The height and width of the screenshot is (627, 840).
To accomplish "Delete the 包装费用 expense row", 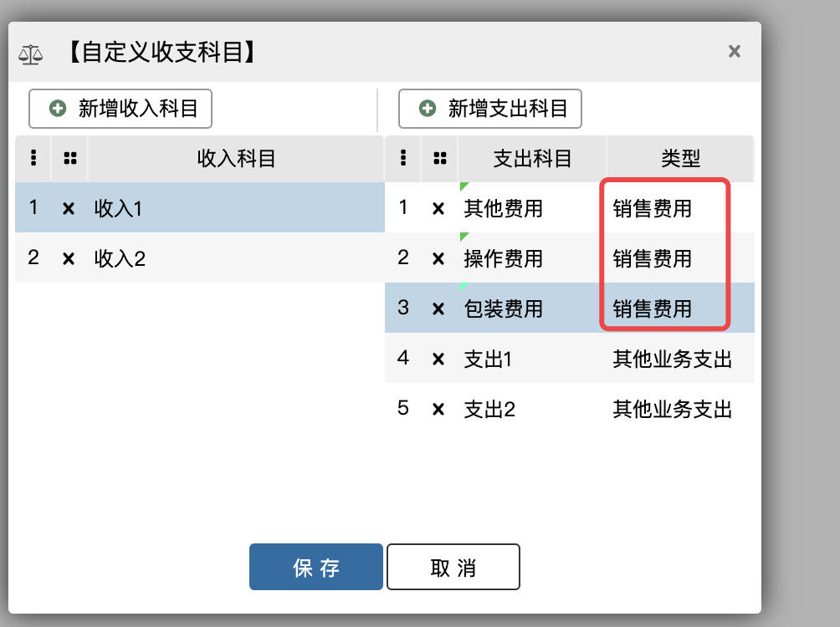I will click(x=438, y=308).
